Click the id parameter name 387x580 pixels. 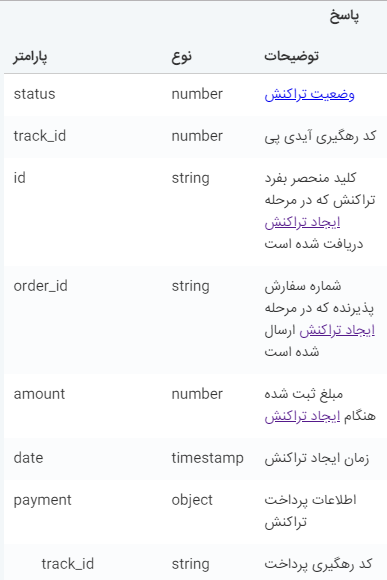[20, 178]
